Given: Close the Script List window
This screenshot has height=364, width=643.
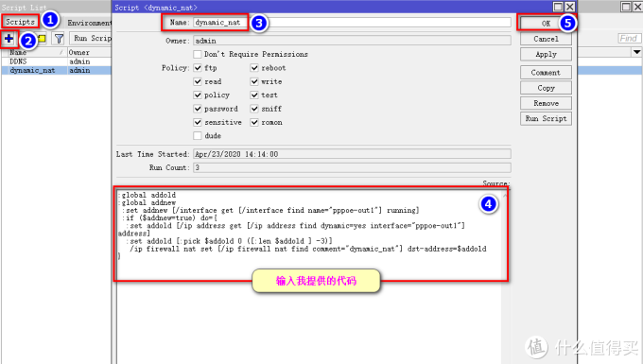Looking at the screenshot, I should coord(637,7).
